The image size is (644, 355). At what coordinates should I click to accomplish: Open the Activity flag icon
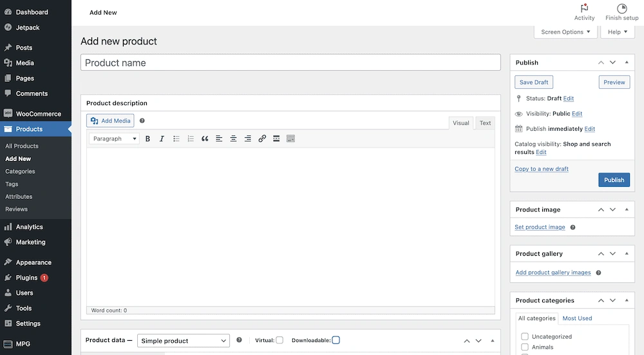pyautogui.click(x=584, y=9)
